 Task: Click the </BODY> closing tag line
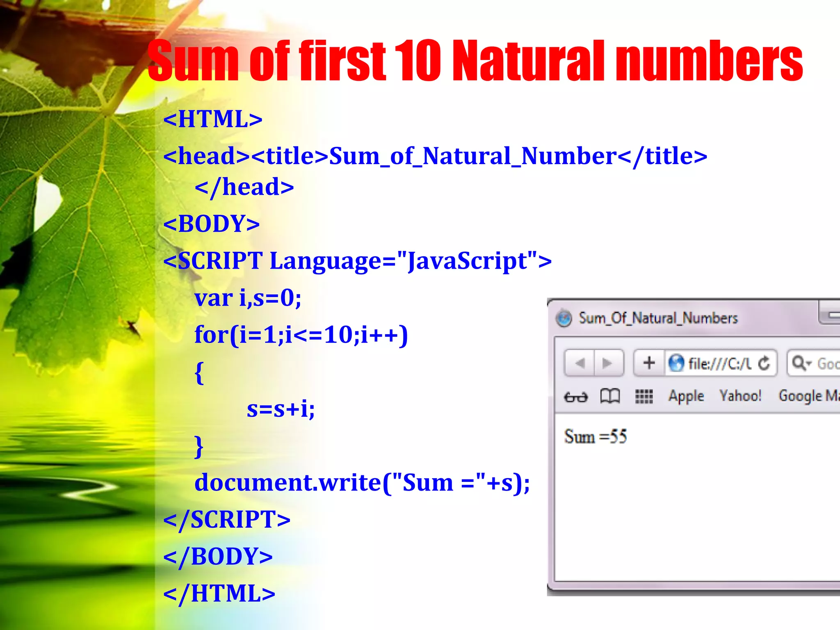(218, 557)
